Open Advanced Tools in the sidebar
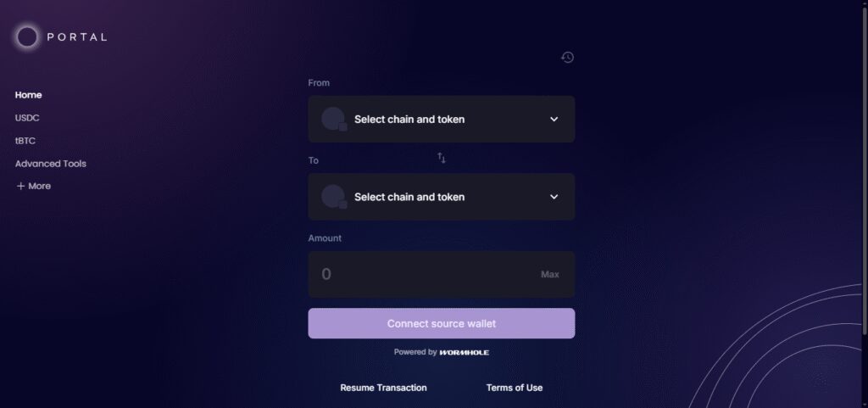The height and width of the screenshot is (408, 868). [x=50, y=164]
